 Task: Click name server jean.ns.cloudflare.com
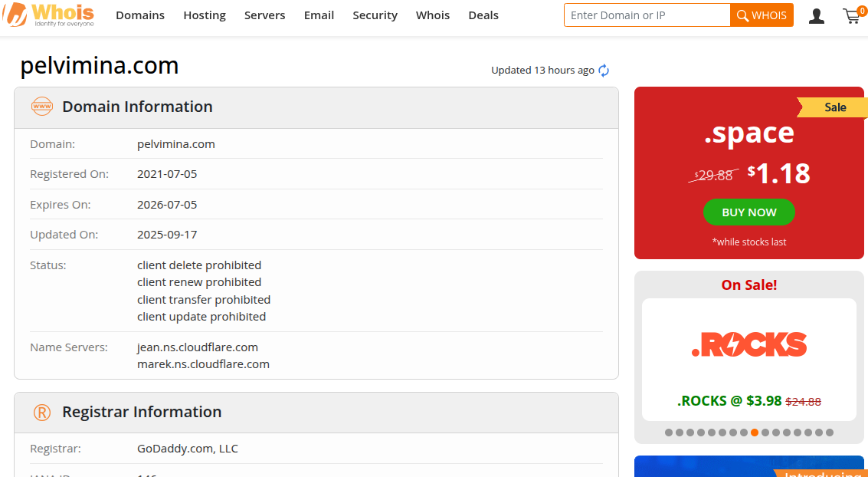[198, 347]
